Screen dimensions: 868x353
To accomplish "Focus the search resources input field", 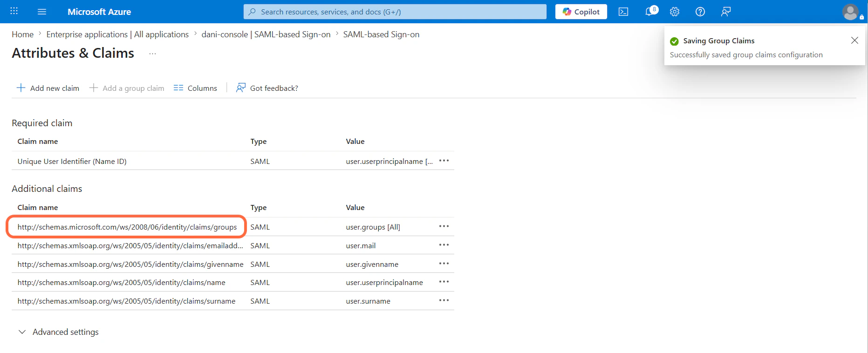I will coord(395,12).
